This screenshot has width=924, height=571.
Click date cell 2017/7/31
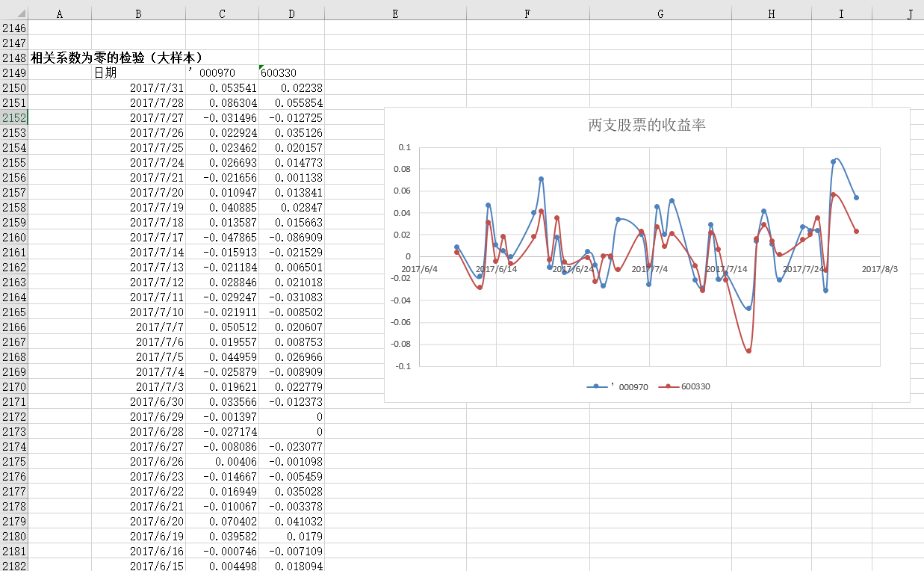click(x=139, y=87)
